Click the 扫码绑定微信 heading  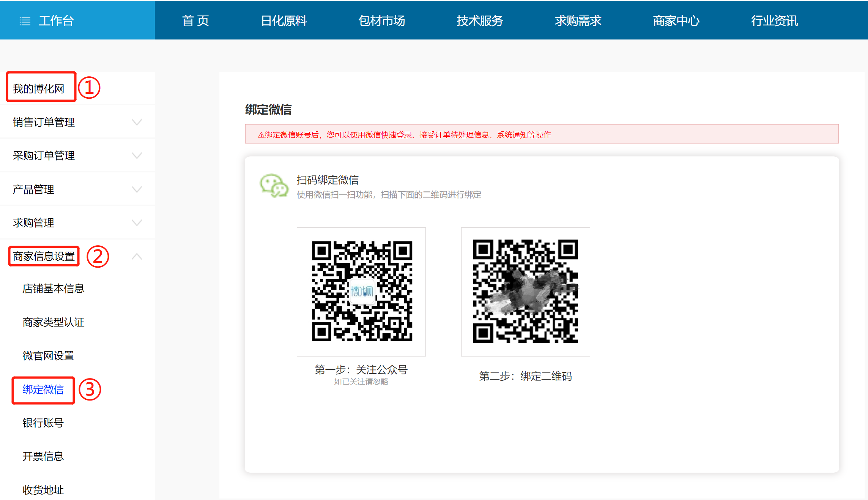tap(328, 180)
